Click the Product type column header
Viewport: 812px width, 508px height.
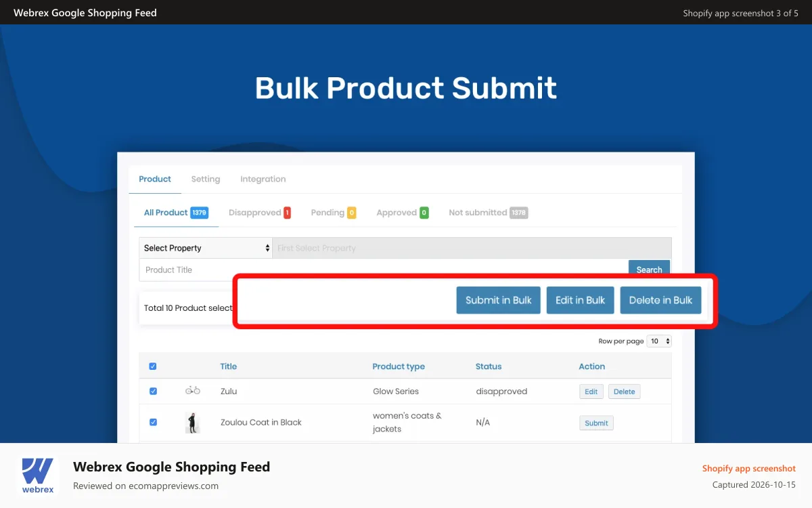tap(399, 366)
